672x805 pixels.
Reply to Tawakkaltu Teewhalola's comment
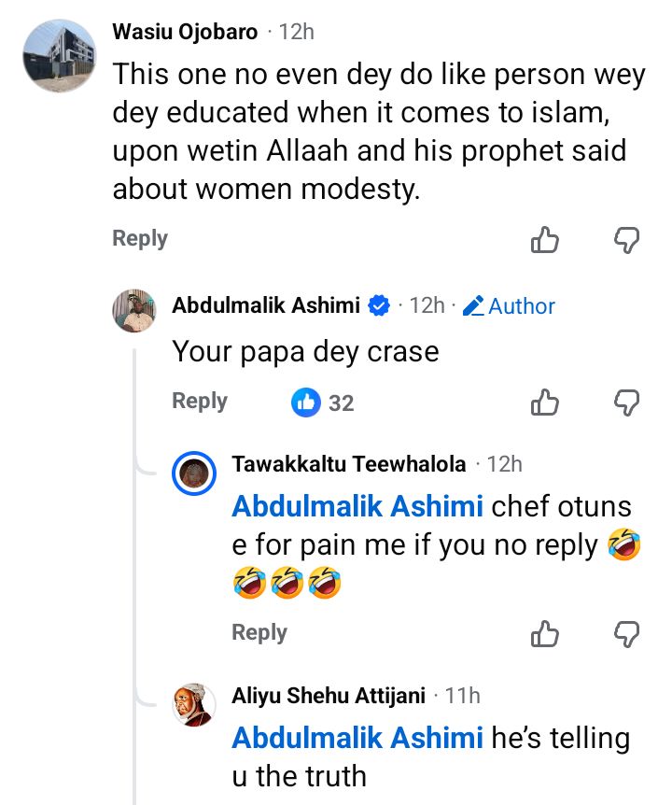pos(259,632)
